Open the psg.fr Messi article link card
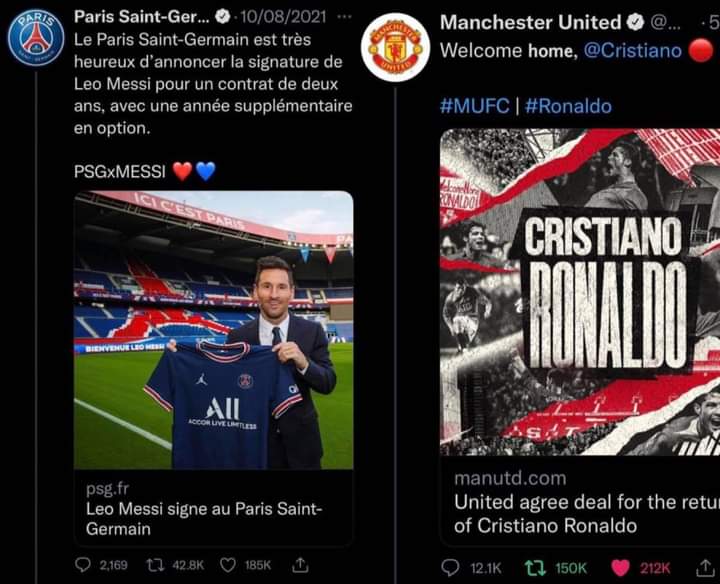The image size is (720, 584). [x=214, y=509]
